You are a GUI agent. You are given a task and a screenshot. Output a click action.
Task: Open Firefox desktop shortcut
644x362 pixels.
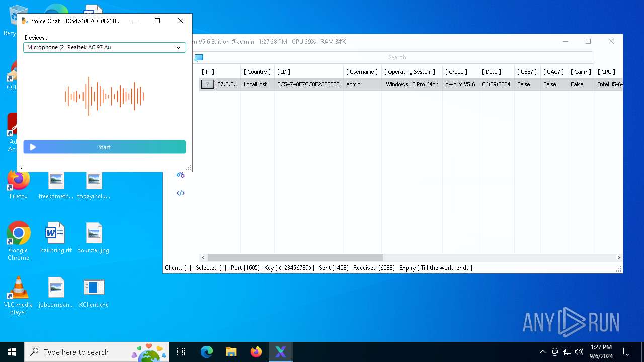point(18,185)
